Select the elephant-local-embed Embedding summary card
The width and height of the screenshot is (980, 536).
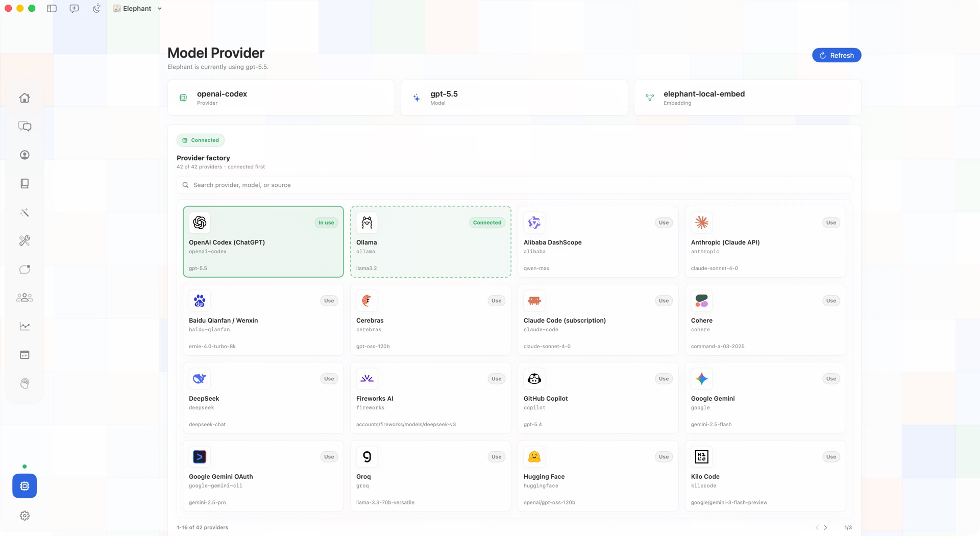[x=748, y=98]
